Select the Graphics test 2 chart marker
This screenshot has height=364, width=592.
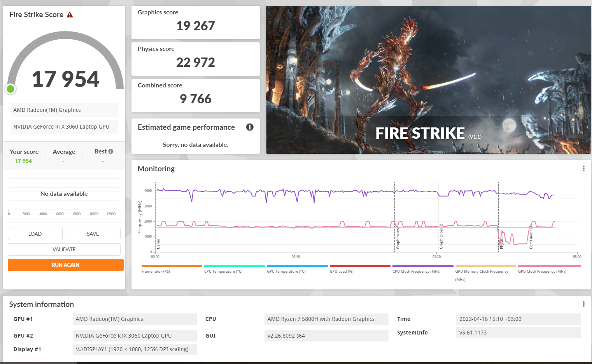pyautogui.click(x=441, y=237)
